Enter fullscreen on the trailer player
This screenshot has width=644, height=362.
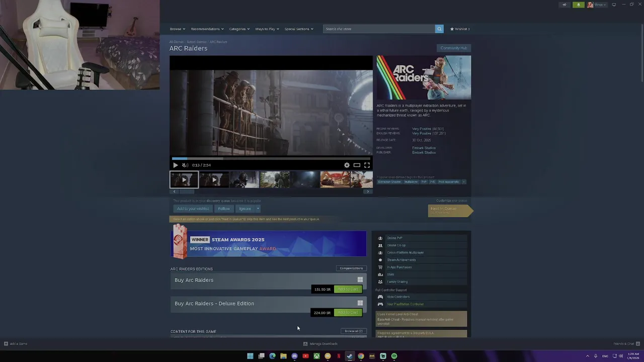pos(367,165)
